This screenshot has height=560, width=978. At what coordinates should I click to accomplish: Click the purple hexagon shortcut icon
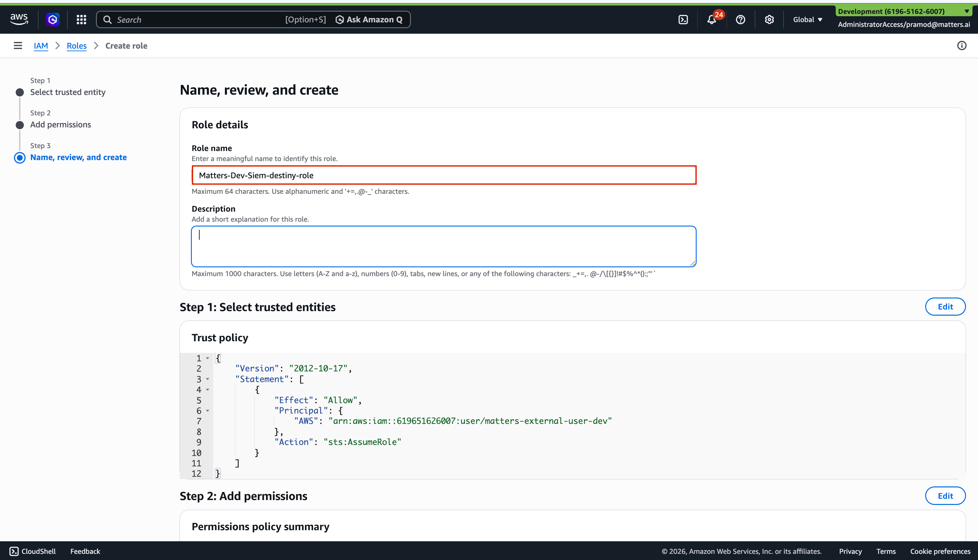[53, 20]
